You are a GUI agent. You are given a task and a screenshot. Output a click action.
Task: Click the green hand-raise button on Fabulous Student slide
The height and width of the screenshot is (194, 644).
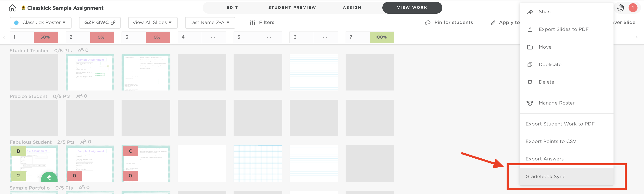(x=49, y=177)
